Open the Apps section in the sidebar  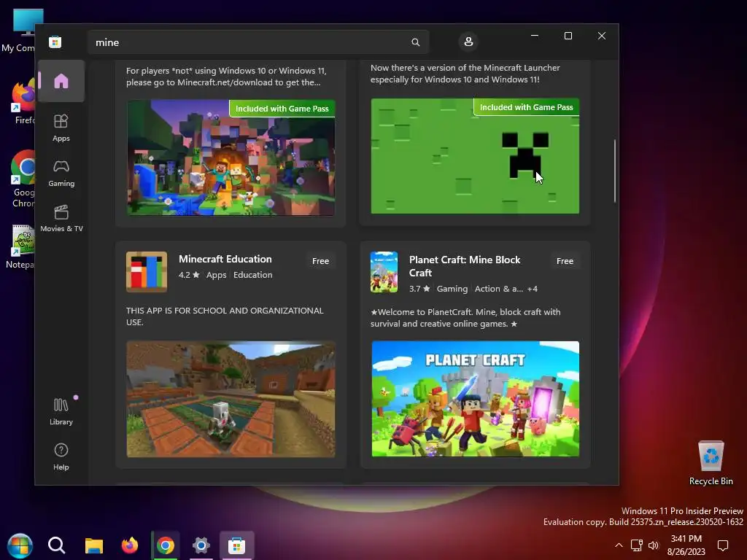[x=61, y=128]
